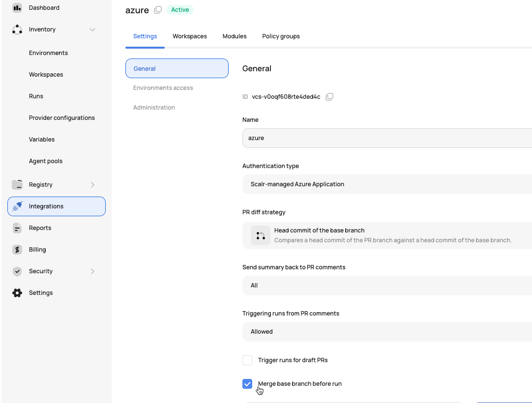
Task: Open the Dashboard page
Action: [44, 8]
